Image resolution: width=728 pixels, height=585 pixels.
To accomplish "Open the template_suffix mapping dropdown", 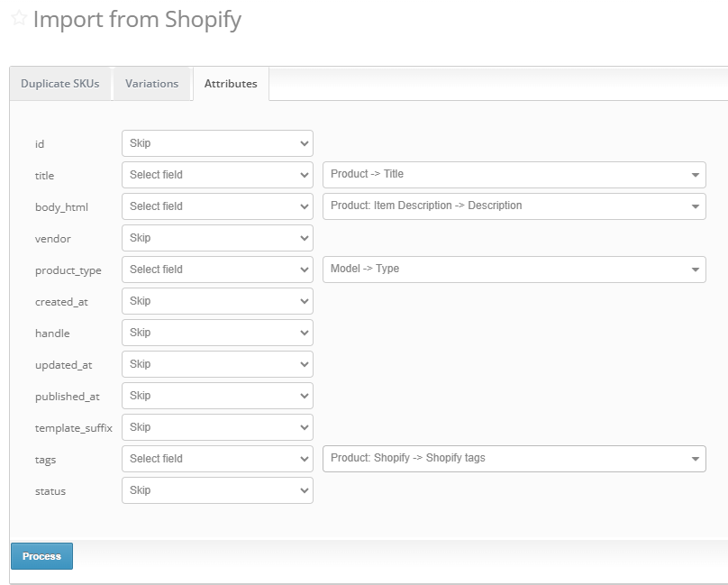I will tap(217, 427).
